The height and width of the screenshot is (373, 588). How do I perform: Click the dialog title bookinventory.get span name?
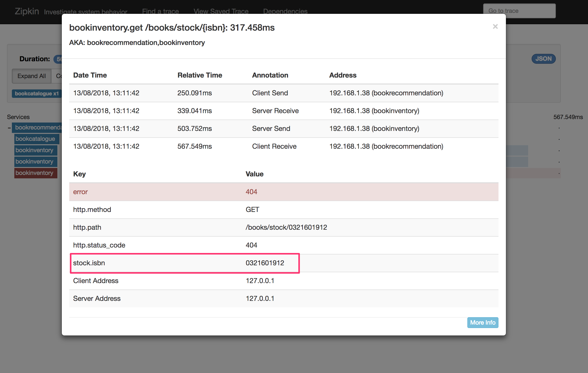172,28
